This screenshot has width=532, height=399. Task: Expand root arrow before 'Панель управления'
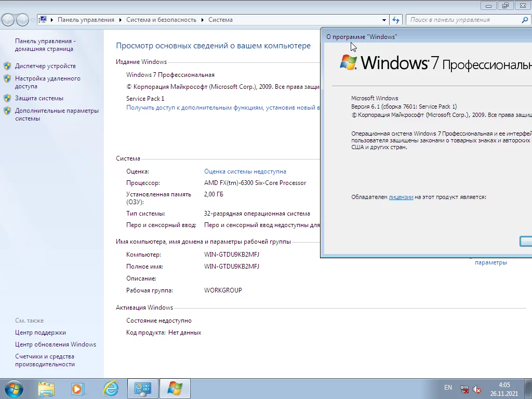click(x=52, y=20)
